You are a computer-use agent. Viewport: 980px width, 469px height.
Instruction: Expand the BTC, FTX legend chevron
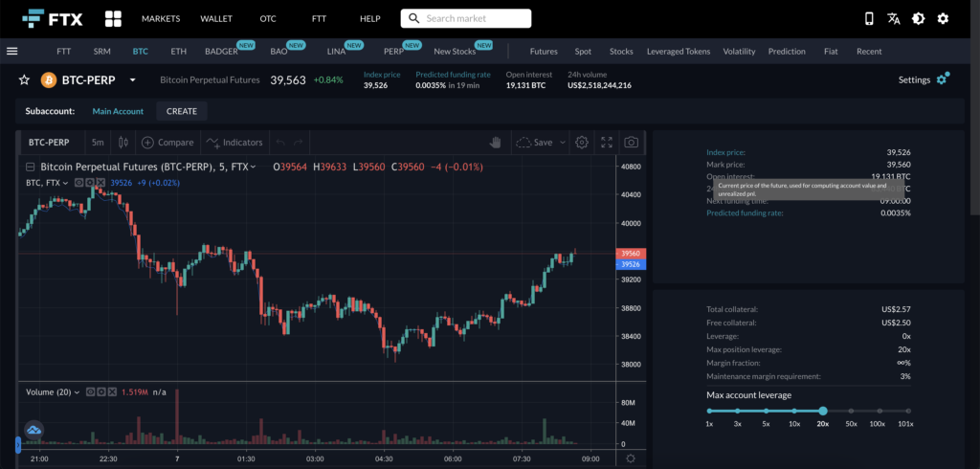(65, 183)
